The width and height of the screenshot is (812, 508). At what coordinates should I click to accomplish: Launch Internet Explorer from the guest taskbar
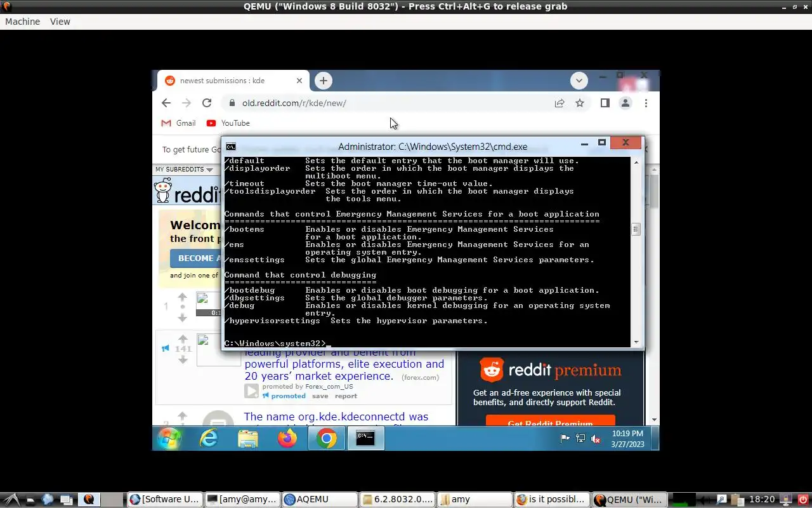click(209, 438)
